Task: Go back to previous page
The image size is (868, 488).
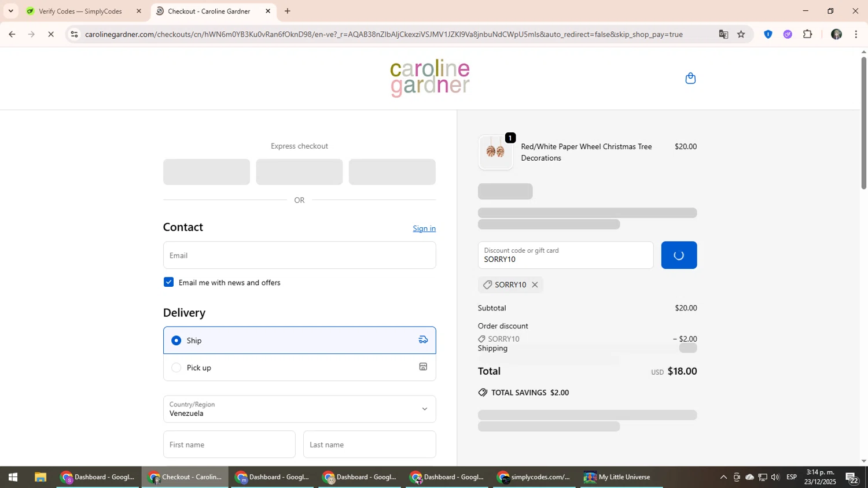Action: (x=12, y=35)
